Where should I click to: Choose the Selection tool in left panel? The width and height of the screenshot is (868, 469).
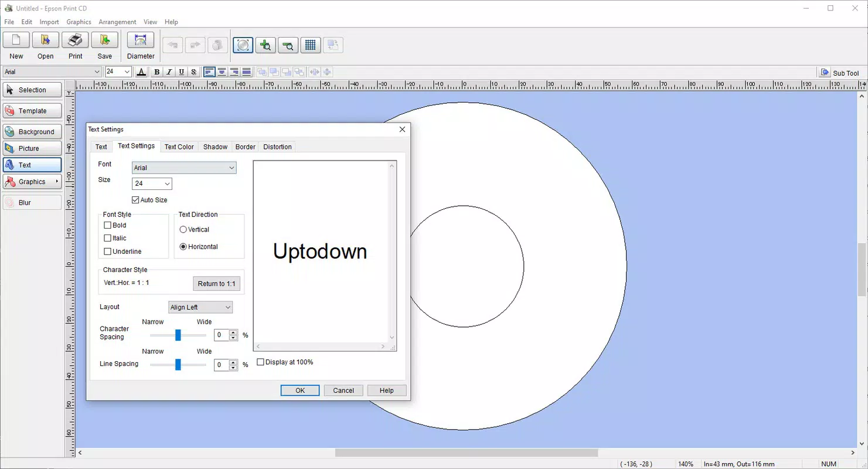tap(32, 90)
